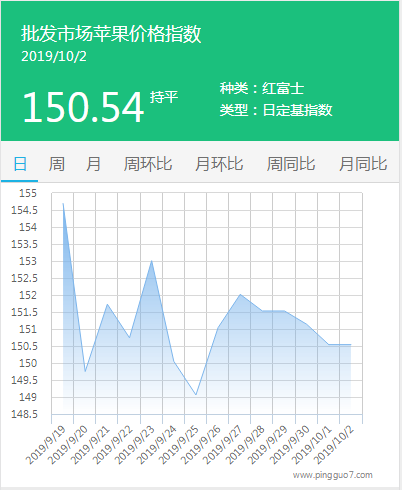Click the 150.5 y-axis label

coord(24,346)
